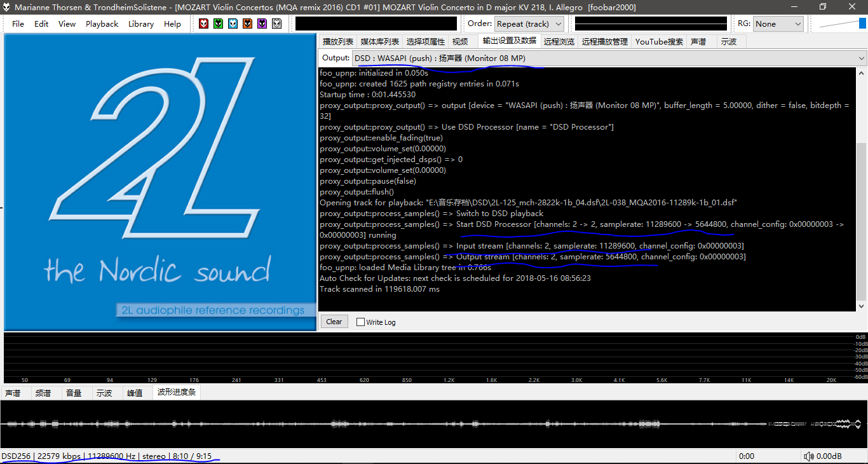
Task: Click the purple foobar alien toolbar icon
Action: click(262, 24)
